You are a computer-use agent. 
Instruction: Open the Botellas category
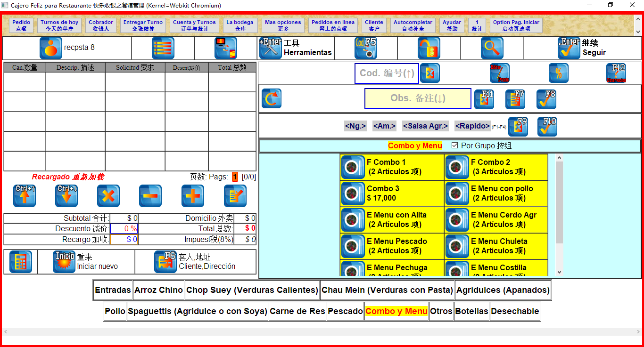[471, 311]
